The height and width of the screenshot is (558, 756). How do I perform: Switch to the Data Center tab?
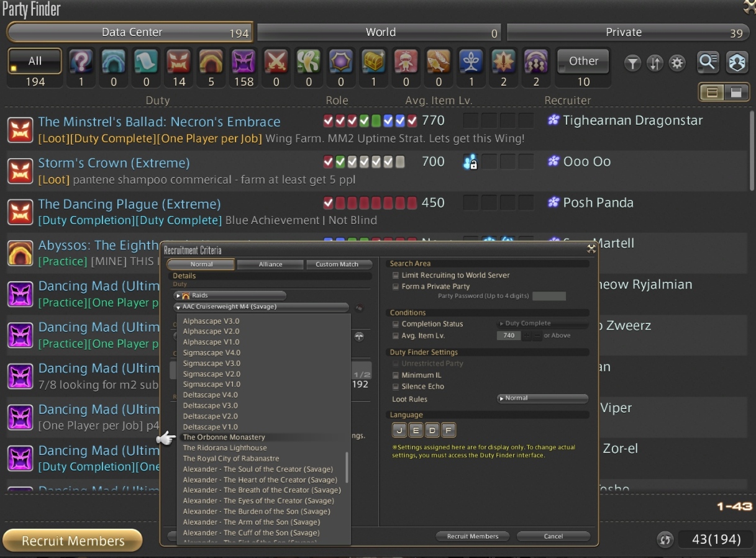[130, 32]
